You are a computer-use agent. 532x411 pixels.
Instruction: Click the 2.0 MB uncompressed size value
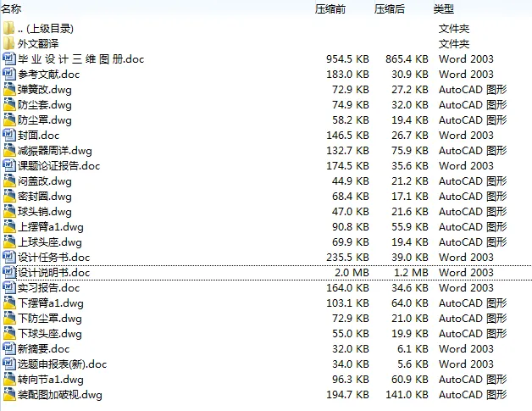pyautogui.click(x=352, y=273)
